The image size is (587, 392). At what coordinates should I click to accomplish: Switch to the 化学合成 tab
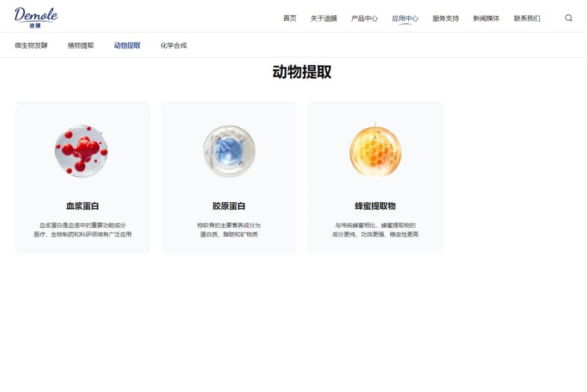click(x=173, y=46)
